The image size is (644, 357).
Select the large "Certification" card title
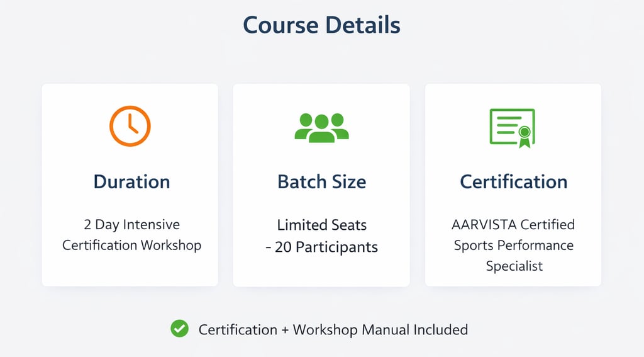point(513,182)
